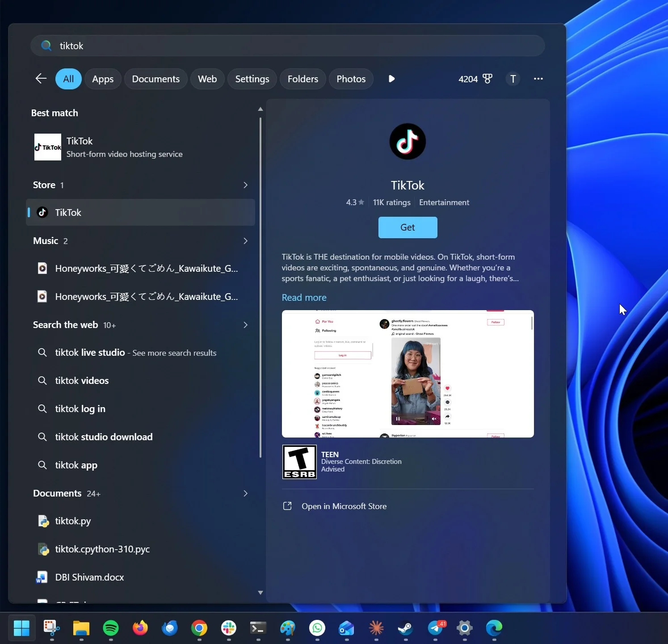
Task: Select the TikTok Store result
Action: [x=140, y=212]
